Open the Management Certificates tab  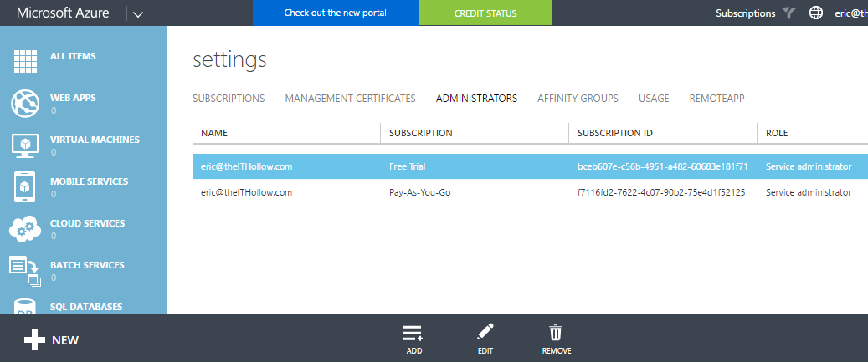(x=350, y=99)
